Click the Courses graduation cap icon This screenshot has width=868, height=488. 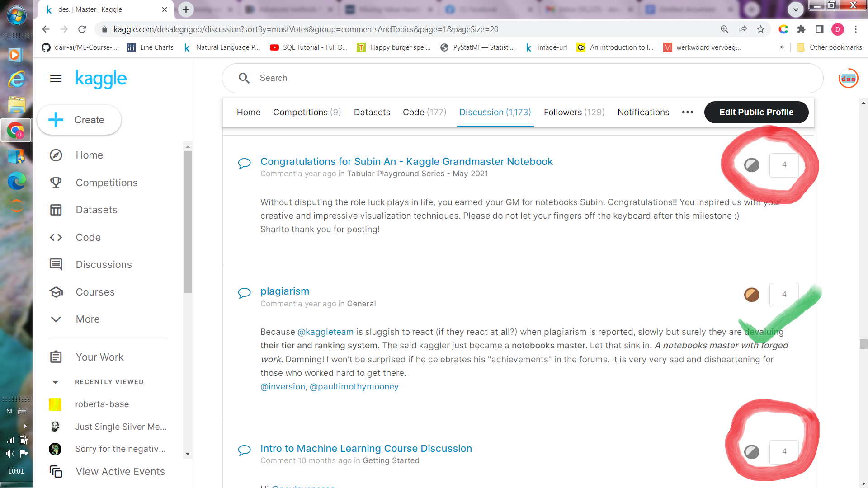click(56, 292)
